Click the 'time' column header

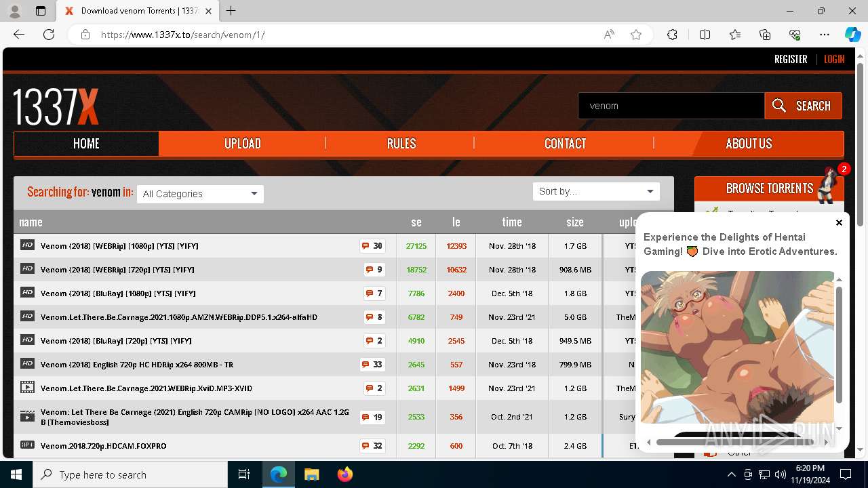pyautogui.click(x=512, y=222)
